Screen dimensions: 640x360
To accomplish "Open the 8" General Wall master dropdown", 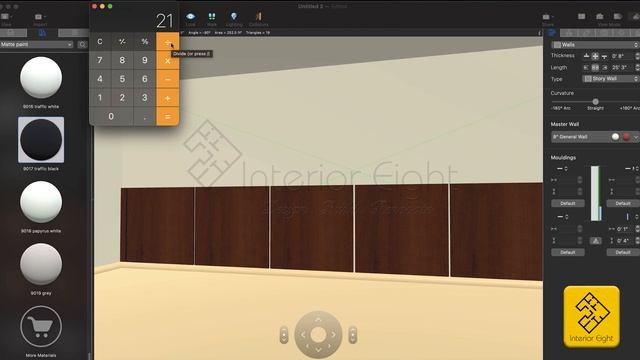I will tap(595, 137).
